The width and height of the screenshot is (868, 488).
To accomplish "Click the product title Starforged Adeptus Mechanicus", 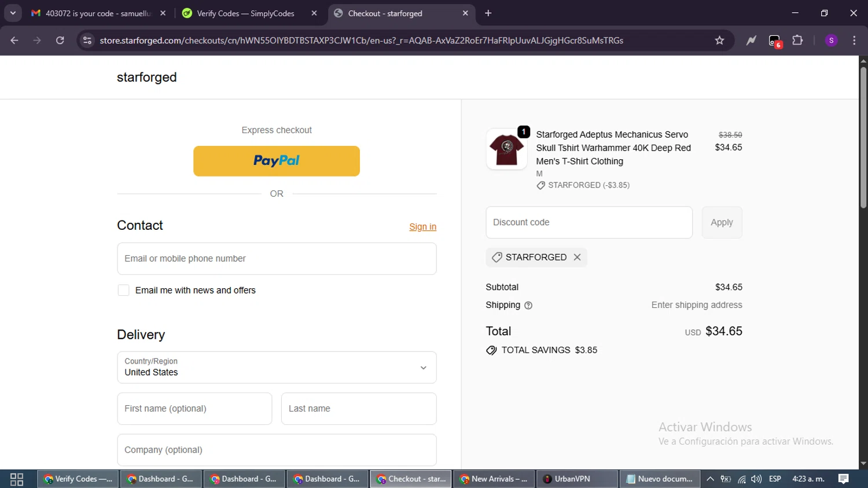I will pyautogui.click(x=613, y=148).
